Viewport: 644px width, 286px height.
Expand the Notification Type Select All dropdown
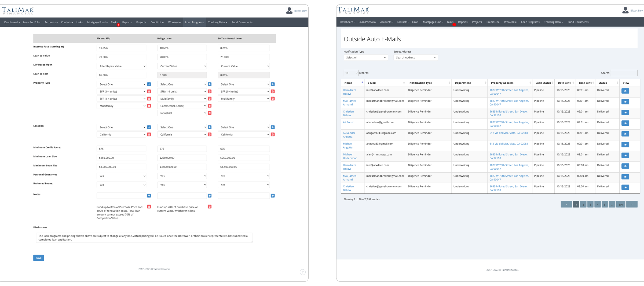pos(365,58)
